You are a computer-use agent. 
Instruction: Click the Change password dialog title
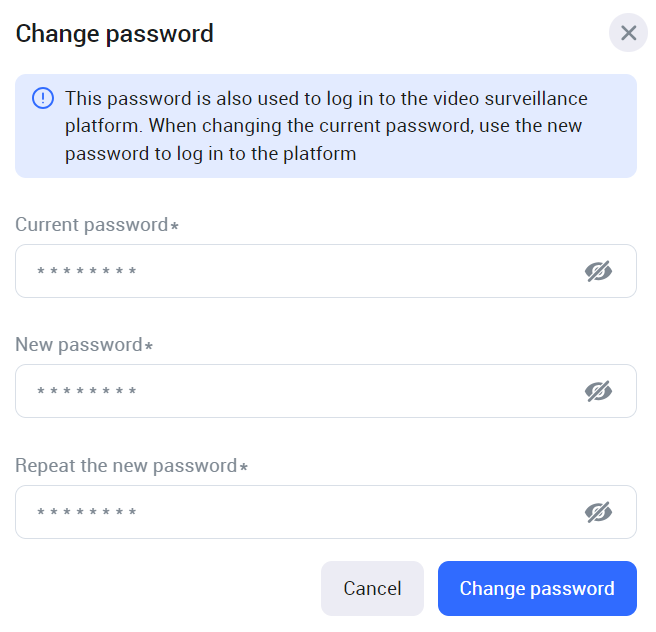click(115, 33)
